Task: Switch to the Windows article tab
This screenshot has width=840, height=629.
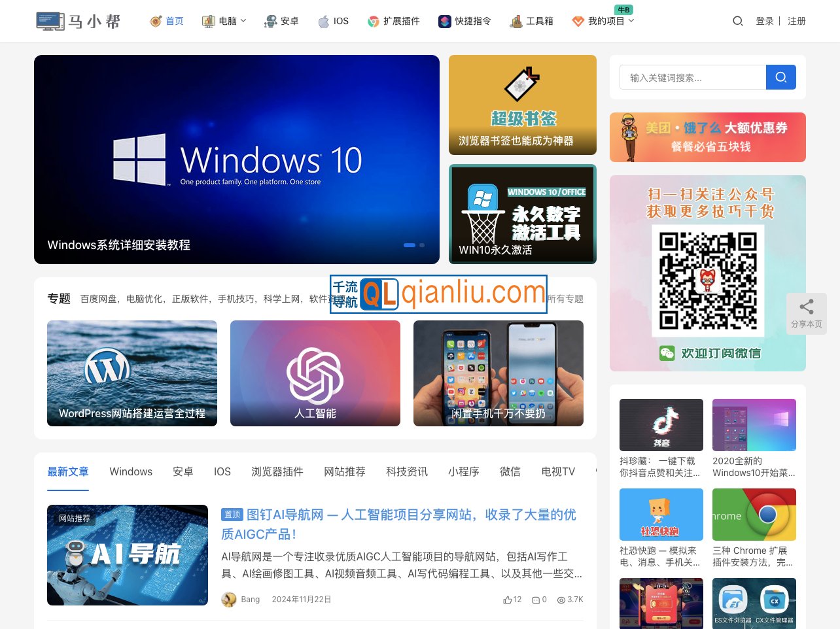Action: pos(131,471)
